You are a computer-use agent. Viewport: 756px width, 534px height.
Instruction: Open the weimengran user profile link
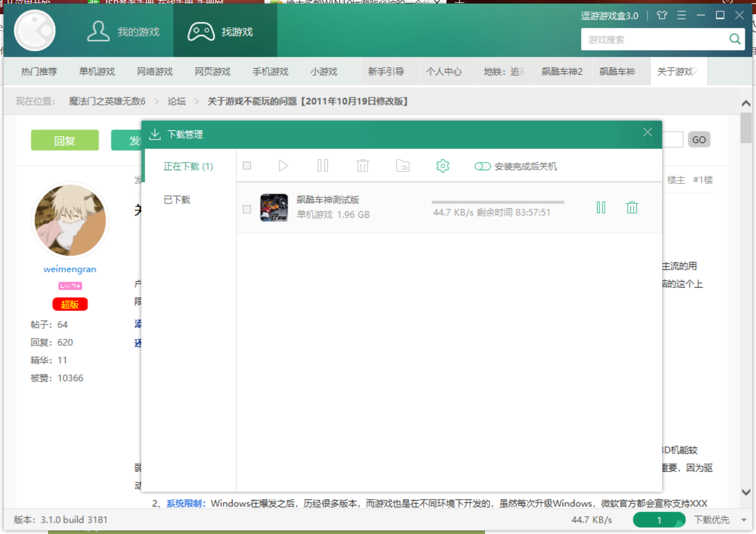tap(70, 269)
